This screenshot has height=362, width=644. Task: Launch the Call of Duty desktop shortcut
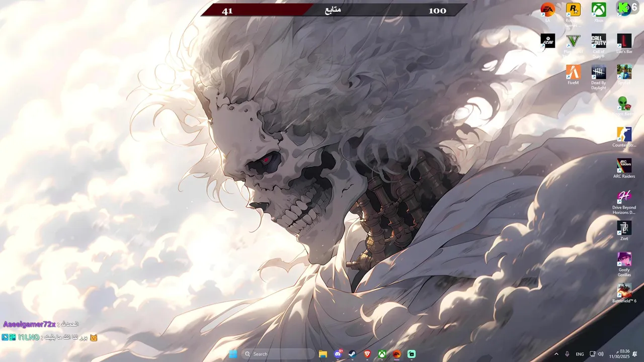(x=599, y=46)
